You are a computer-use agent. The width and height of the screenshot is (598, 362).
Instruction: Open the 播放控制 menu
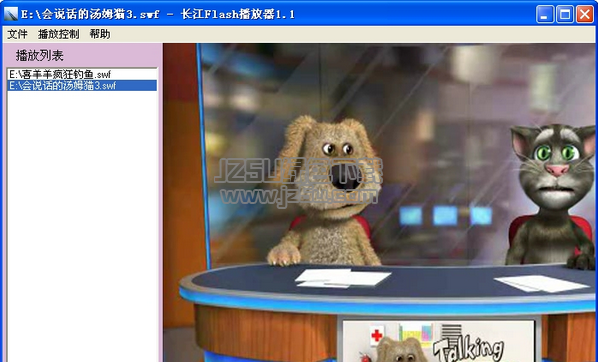click(58, 34)
